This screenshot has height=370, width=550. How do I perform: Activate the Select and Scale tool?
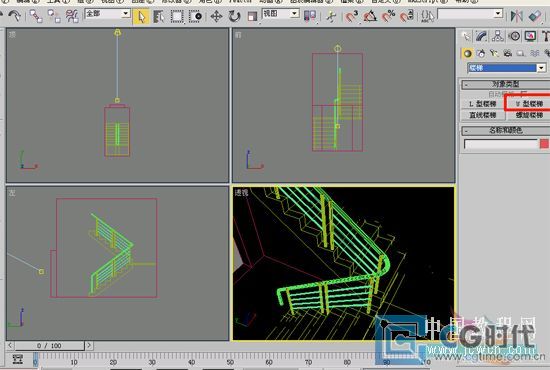[252, 16]
